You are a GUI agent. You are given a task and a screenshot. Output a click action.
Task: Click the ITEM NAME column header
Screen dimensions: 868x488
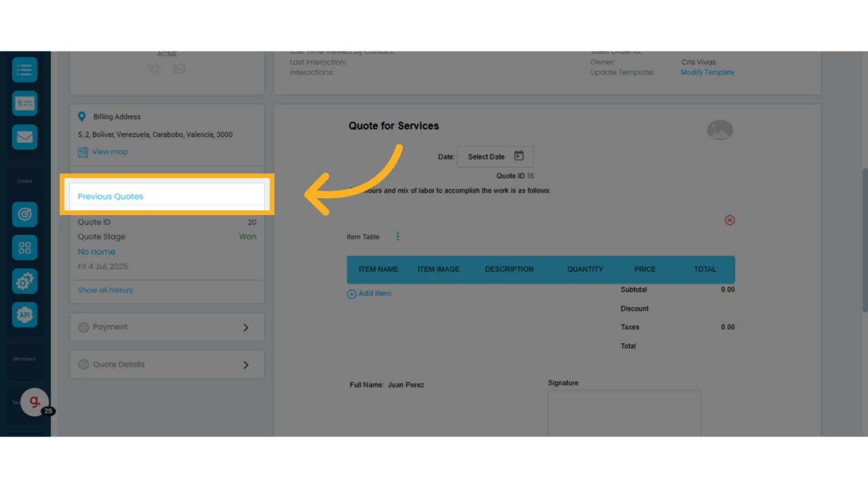pos(379,269)
